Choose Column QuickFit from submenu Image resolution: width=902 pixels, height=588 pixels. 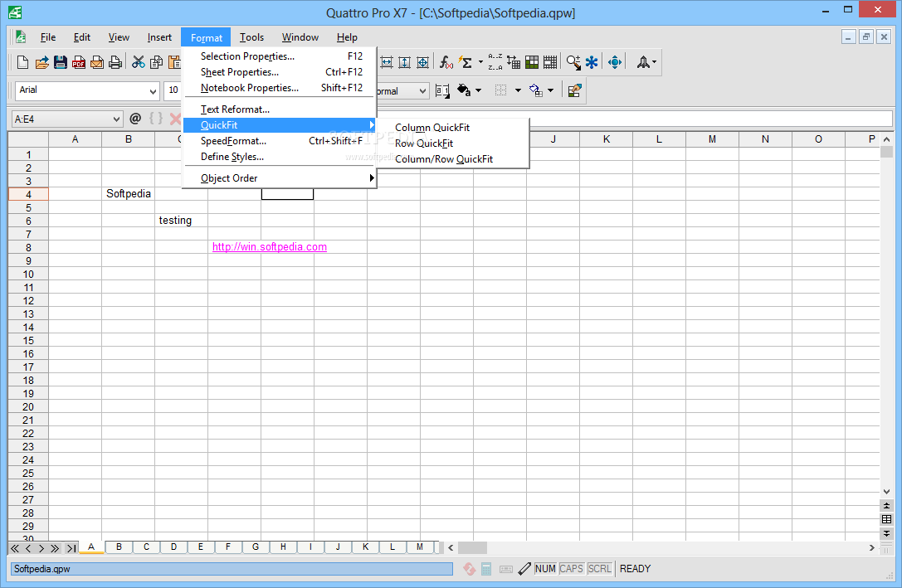tap(453, 128)
